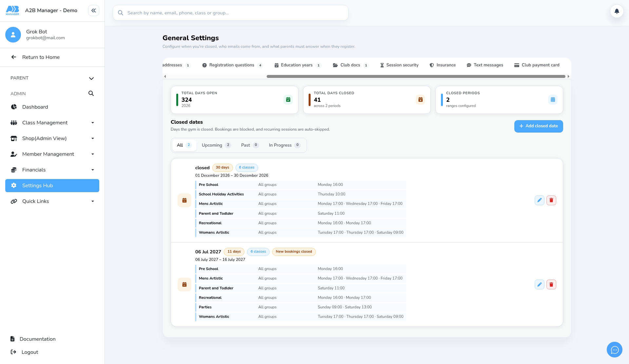This screenshot has width=629, height=364.
Task: Expand Member Management submenu
Action: pos(93,154)
